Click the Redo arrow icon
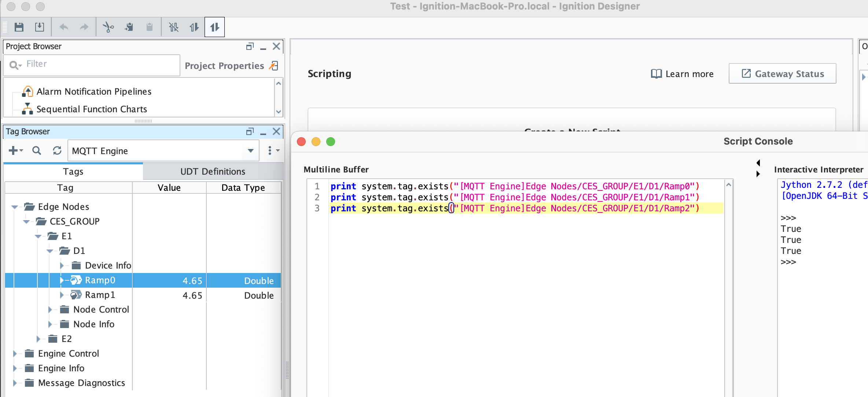Viewport: 868px width, 397px height. (x=84, y=27)
